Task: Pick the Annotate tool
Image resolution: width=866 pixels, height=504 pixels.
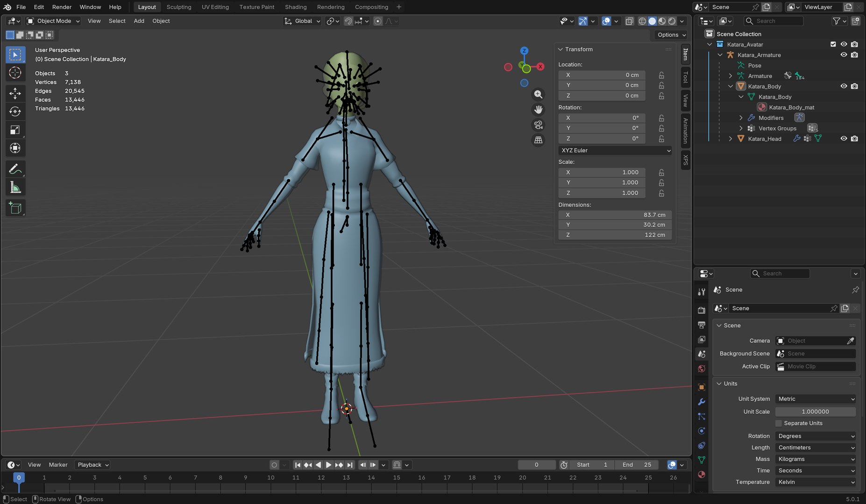Action: tap(15, 169)
